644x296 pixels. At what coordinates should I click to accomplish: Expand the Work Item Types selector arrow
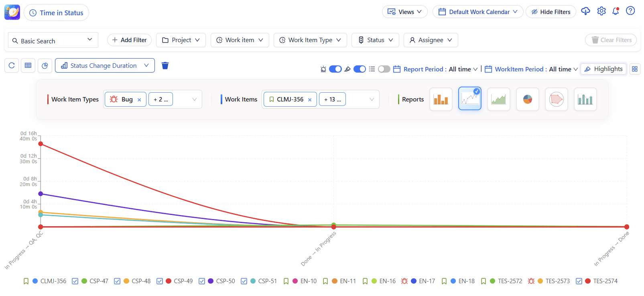coord(195,99)
